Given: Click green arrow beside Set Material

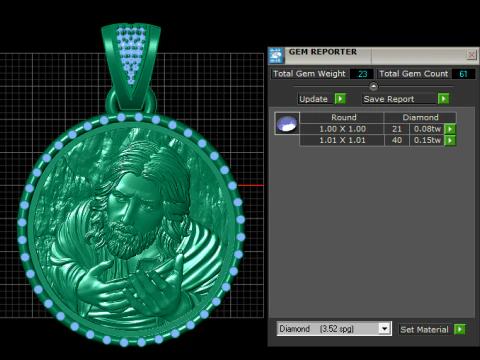Looking at the screenshot, I should (460, 329).
